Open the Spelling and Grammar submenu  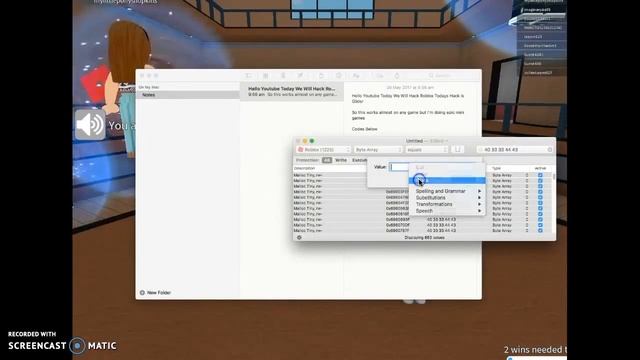[x=447, y=191]
